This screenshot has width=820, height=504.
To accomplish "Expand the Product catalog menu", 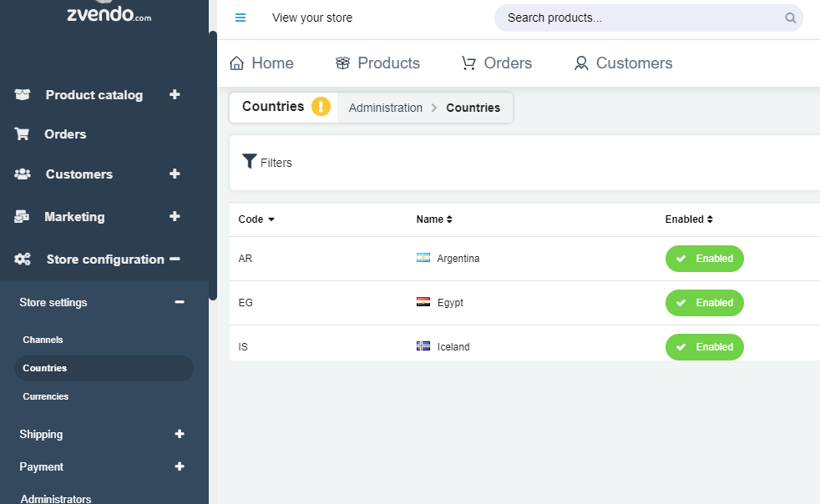I will [x=175, y=94].
